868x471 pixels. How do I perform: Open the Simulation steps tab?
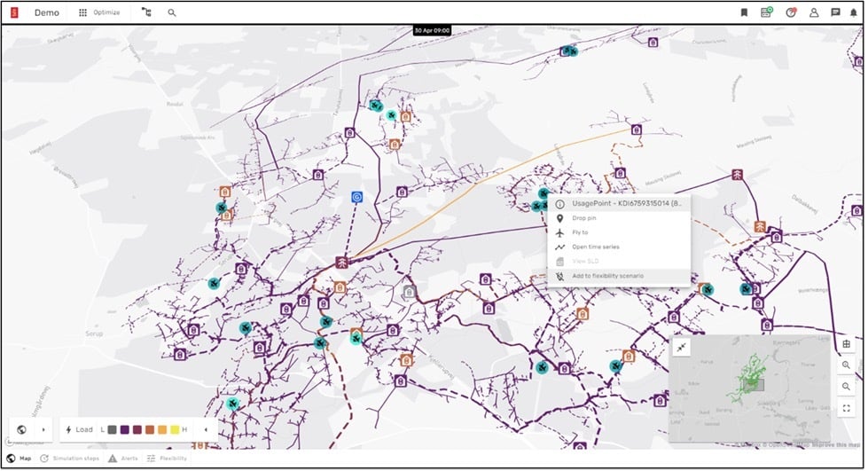[73, 459]
